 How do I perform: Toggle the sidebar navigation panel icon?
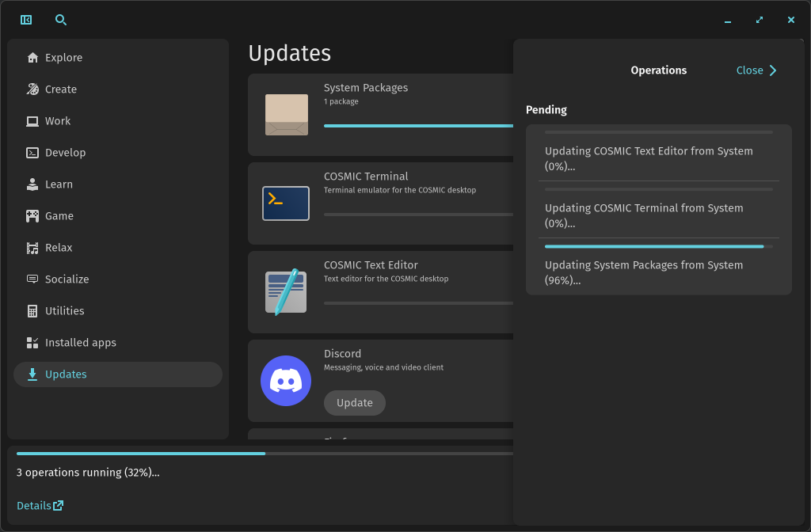pos(26,20)
